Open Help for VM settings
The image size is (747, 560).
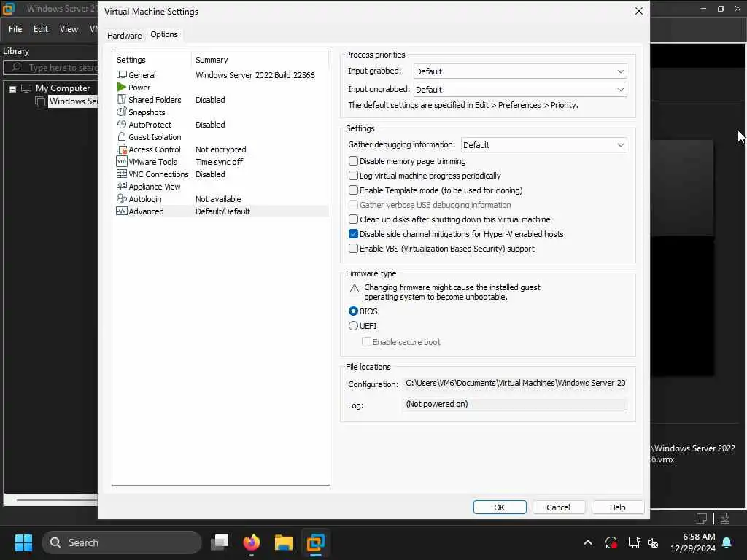pos(618,507)
